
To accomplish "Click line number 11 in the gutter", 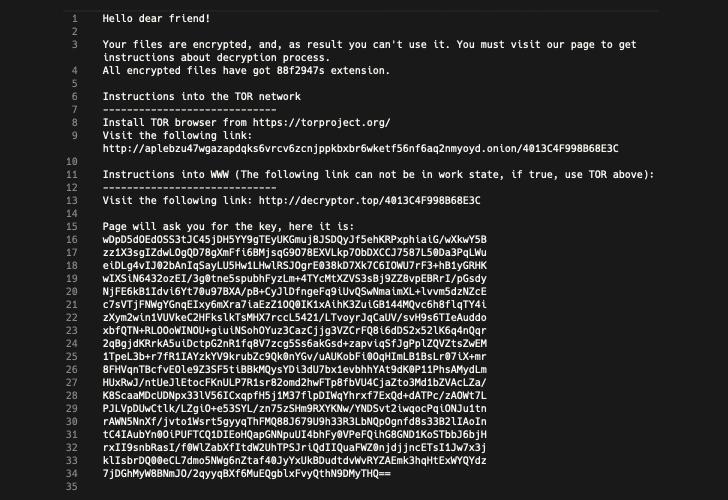I will coord(72,175).
